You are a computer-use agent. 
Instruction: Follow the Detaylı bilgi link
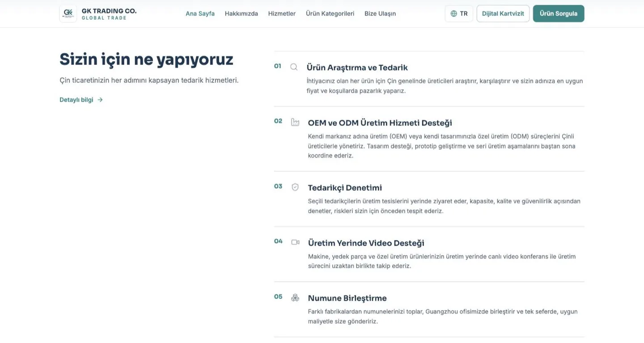pyautogui.click(x=81, y=100)
